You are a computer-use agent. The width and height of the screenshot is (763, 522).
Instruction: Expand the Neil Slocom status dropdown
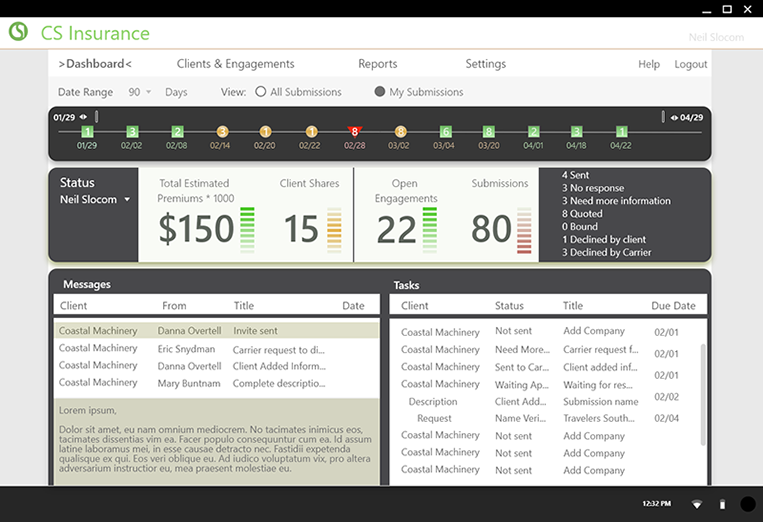tap(127, 200)
